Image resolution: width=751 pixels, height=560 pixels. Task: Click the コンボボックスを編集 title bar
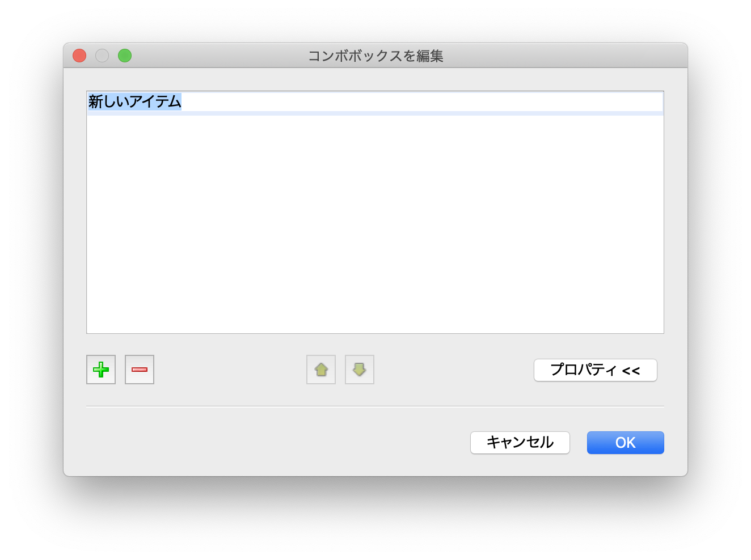click(375, 56)
